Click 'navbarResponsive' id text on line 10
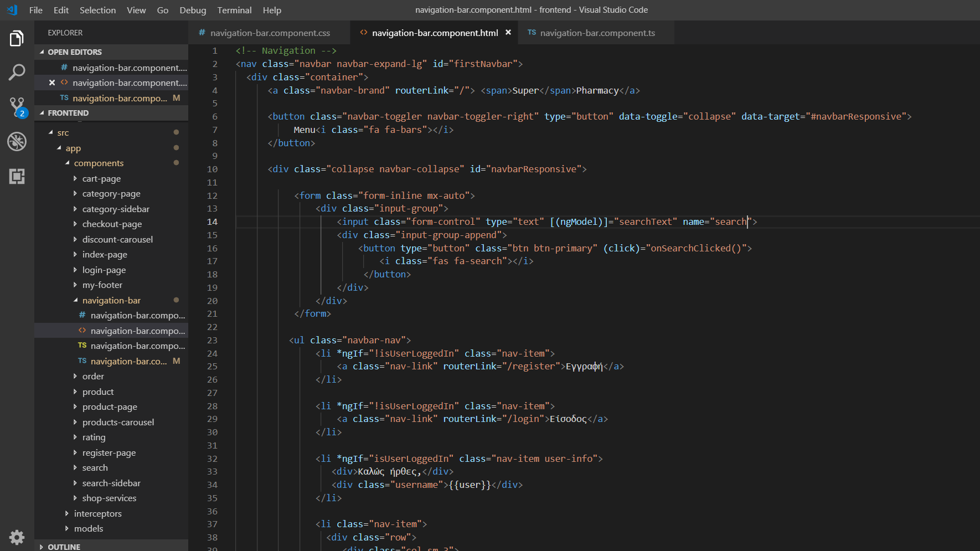 (534, 169)
